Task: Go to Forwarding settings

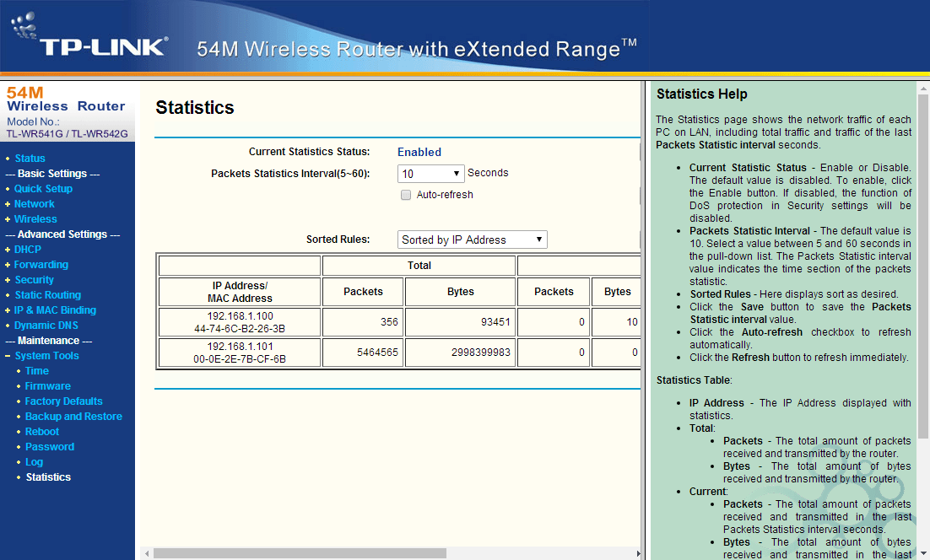Action: pos(41,265)
